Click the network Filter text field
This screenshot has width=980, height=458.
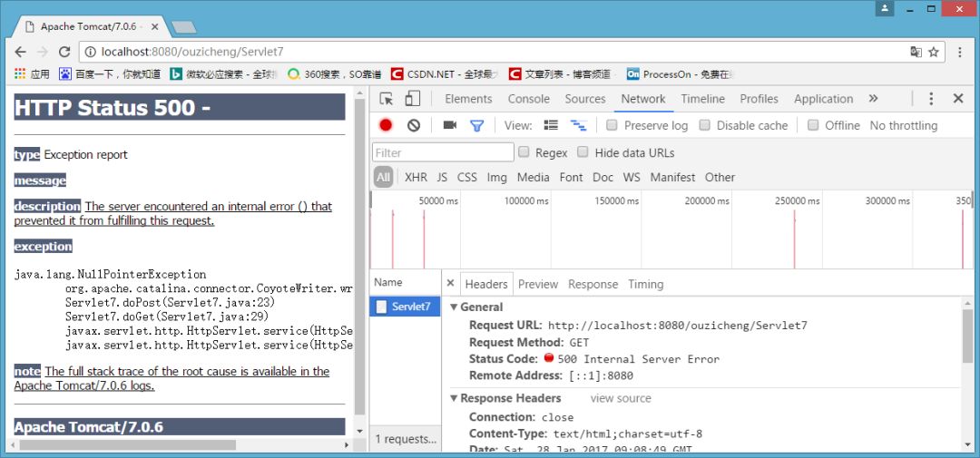click(x=443, y=152)
